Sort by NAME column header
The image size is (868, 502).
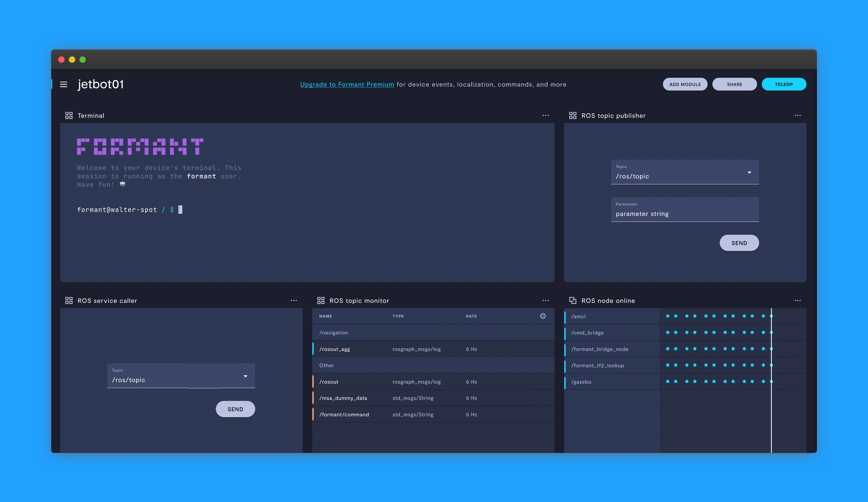pos(326,316)
